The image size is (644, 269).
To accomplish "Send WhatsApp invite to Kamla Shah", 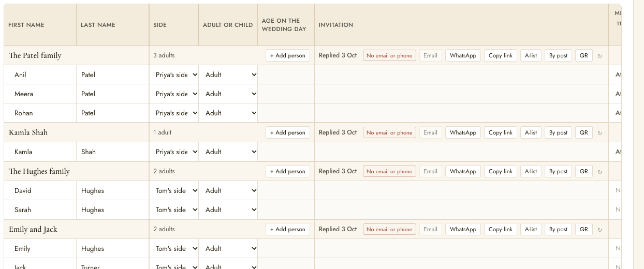I will [x=463, y=132].
